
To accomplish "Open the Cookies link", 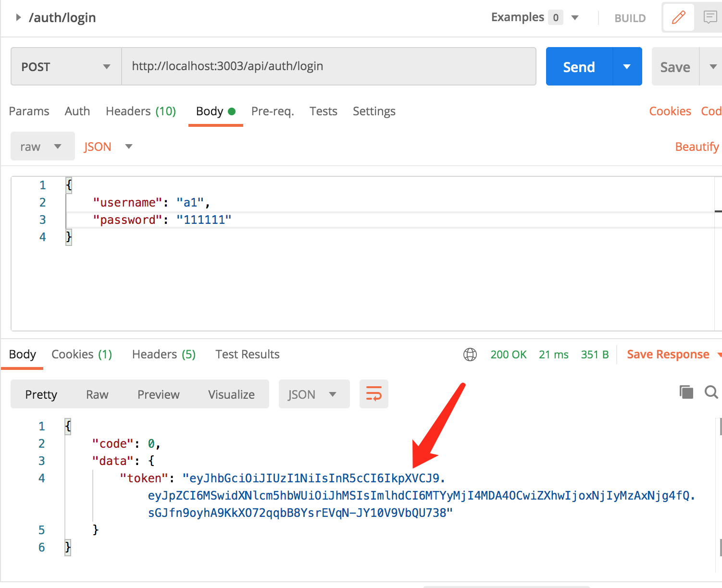I will 670,111.
